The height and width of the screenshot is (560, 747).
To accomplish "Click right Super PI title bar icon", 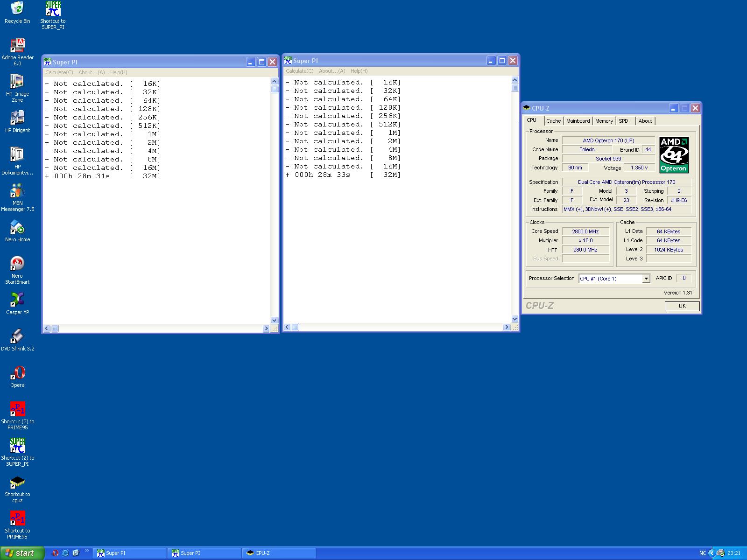I will (x=288, y=60).
